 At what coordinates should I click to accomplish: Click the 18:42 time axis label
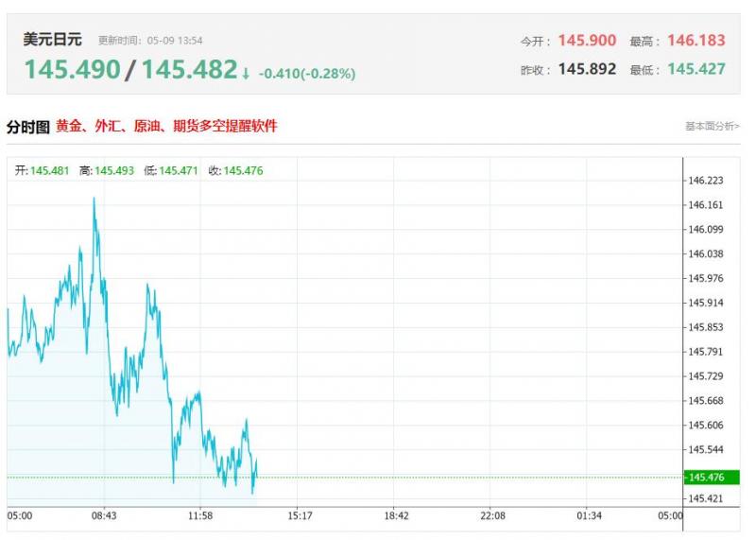point(396,515)
